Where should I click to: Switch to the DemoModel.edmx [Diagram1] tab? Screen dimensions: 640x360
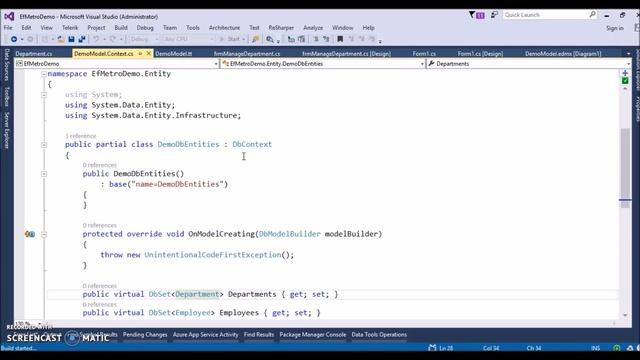coord(563,53)
